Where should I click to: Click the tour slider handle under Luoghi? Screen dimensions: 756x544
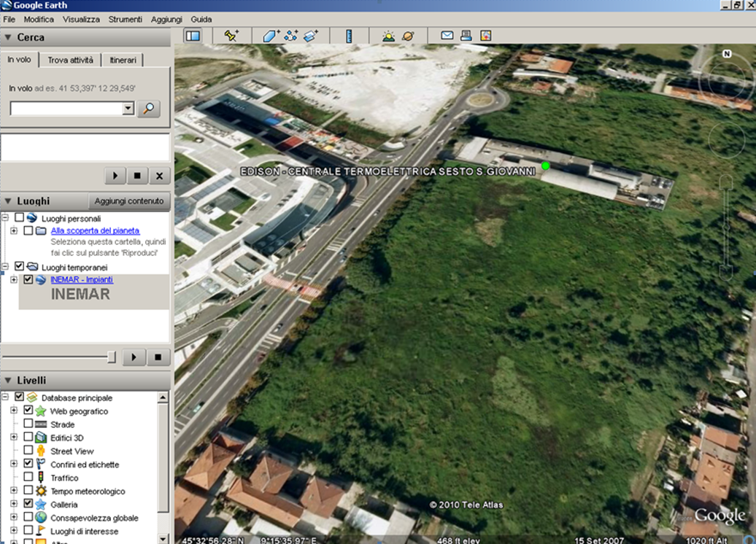(x=112, y=357)
